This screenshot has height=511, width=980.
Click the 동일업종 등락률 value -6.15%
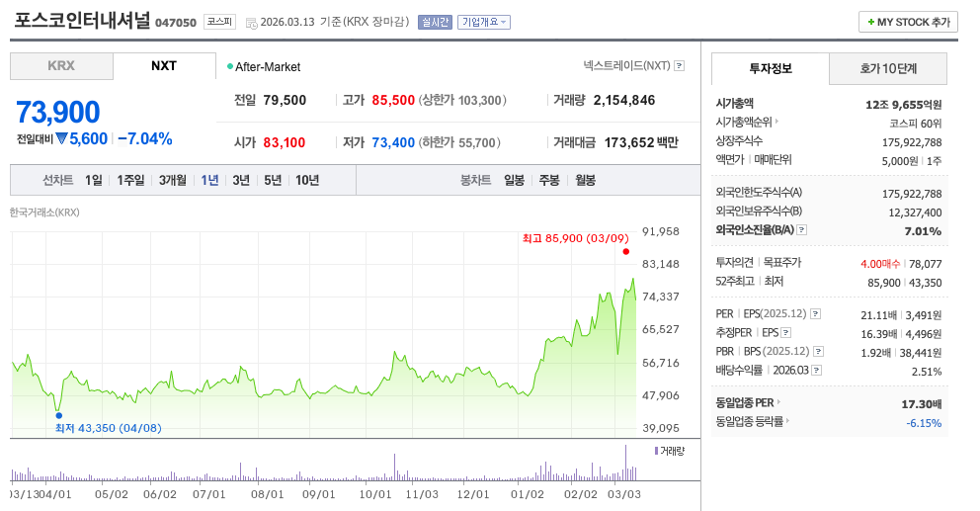pos(924,423)
